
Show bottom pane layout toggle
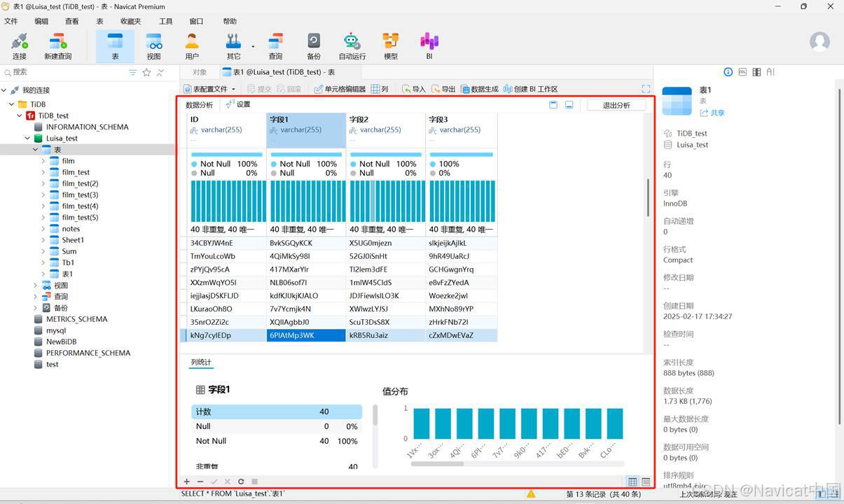[569, 105]
